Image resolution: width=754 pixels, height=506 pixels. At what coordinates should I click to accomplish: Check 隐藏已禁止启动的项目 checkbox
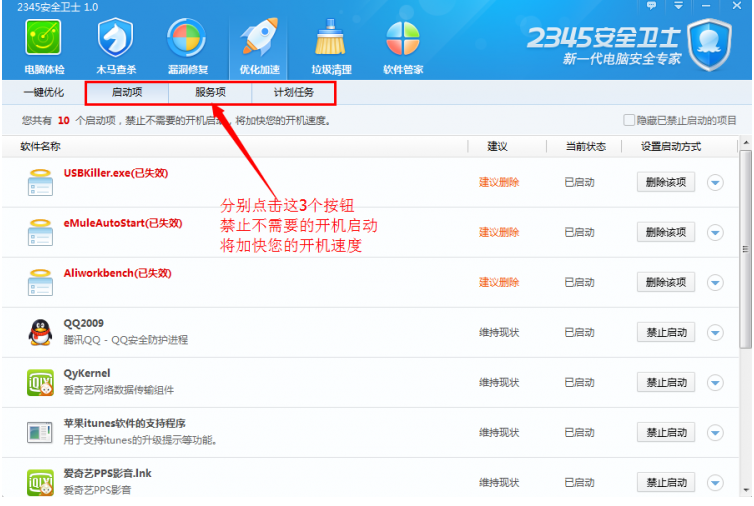click(629, 120)
